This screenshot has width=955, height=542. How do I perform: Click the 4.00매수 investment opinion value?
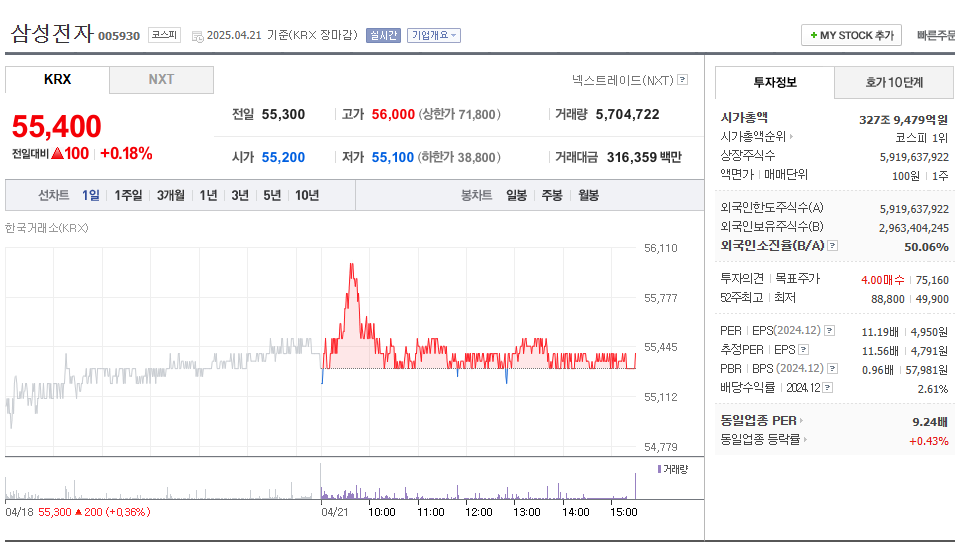883,280
